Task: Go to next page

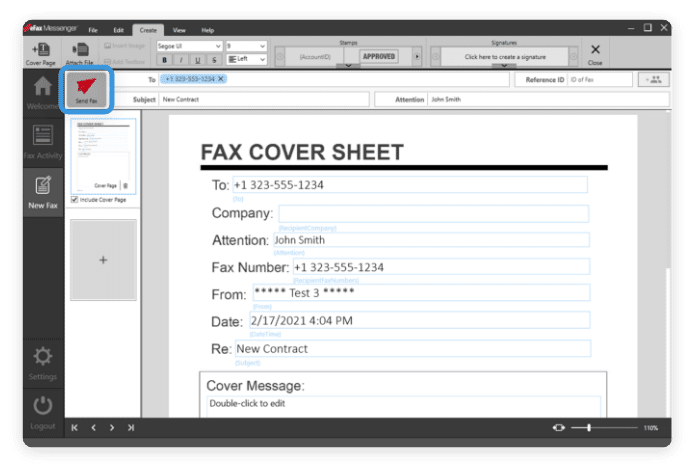Action: pyautogui.click(x=112, y=428)
